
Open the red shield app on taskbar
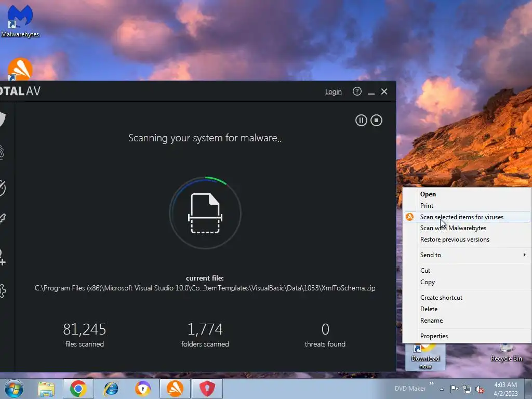(x=207, y=389)
